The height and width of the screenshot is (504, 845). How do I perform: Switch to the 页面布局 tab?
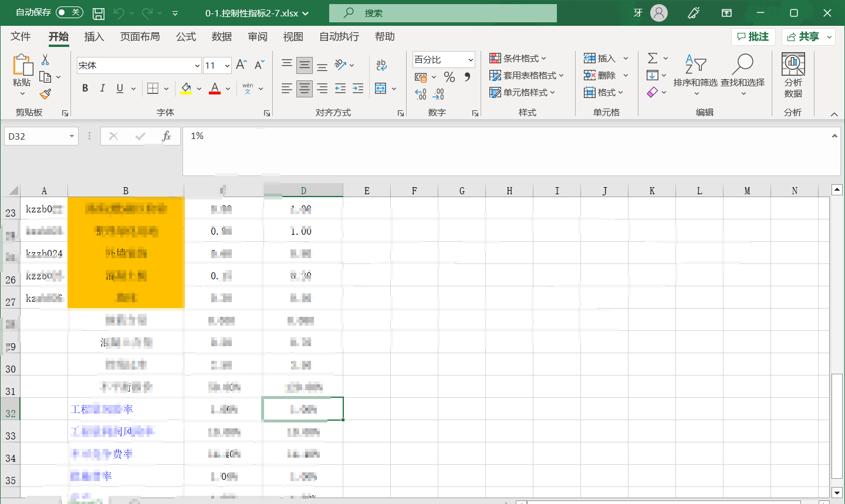[x=140, y=36]
